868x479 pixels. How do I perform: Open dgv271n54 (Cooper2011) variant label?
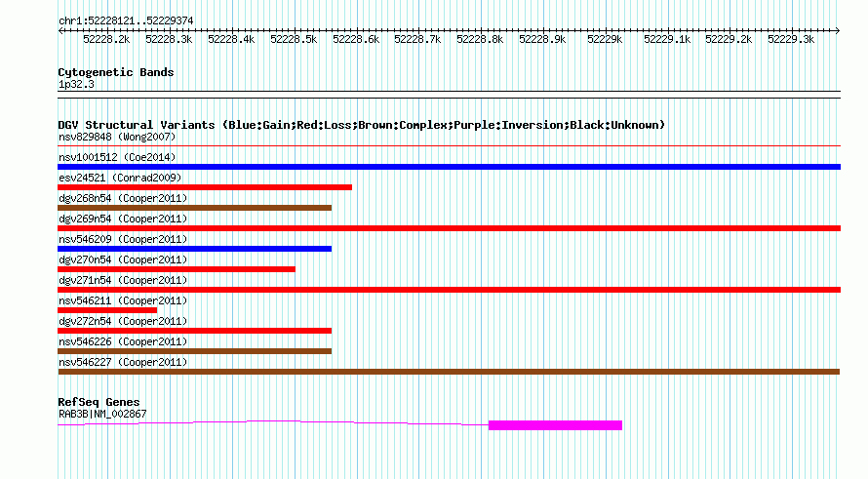[x=123, y=280]
